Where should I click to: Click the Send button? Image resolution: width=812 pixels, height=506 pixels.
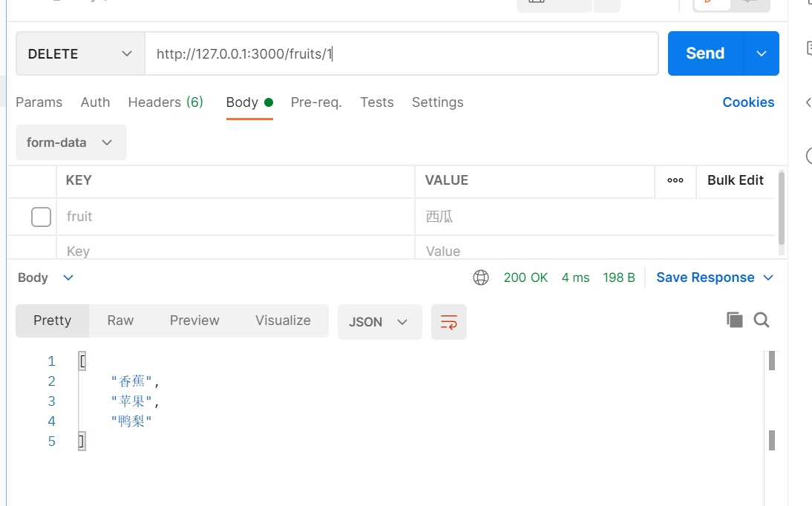705,53
